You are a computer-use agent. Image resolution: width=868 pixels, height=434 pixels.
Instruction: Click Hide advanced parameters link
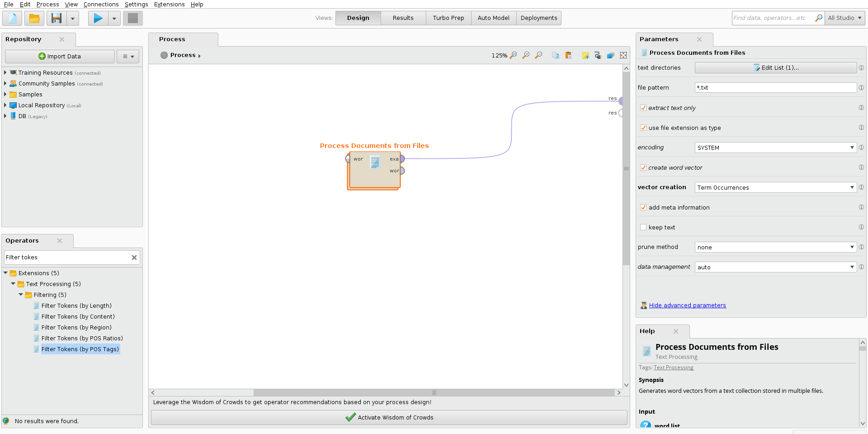tap(687, 305)
